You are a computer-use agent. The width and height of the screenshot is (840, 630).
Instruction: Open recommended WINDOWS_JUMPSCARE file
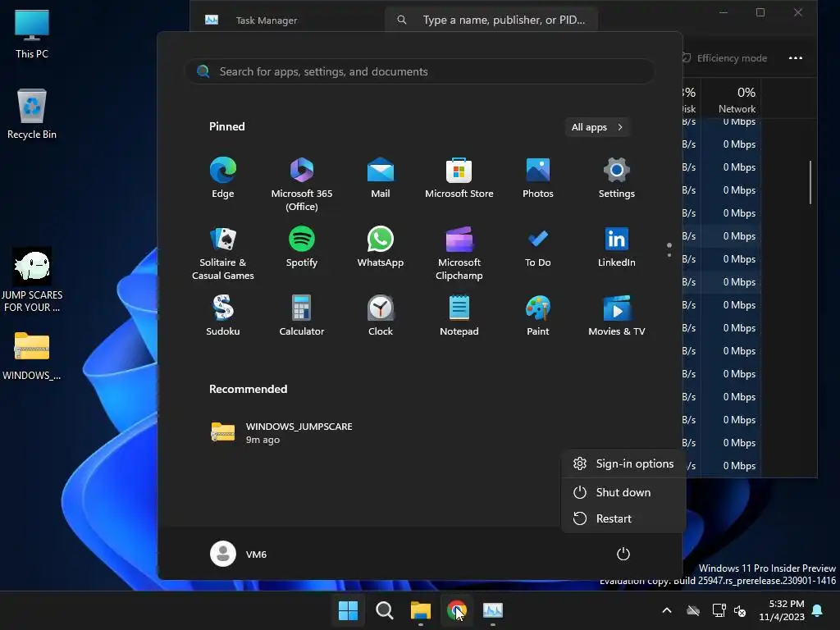[282, 432]
